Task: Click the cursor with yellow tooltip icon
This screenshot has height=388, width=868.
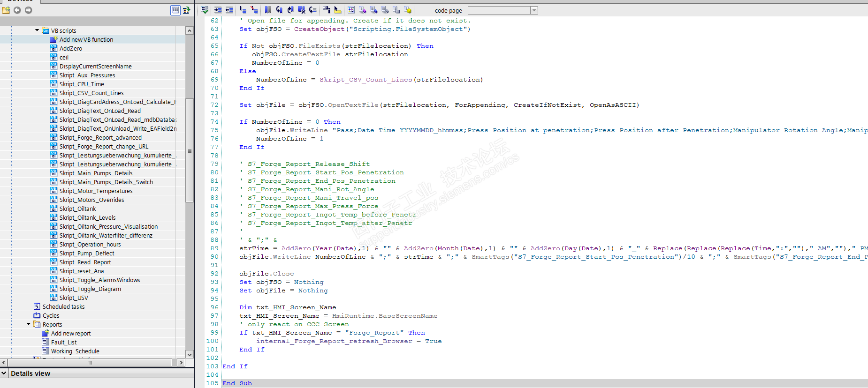Action: (337, 10)
